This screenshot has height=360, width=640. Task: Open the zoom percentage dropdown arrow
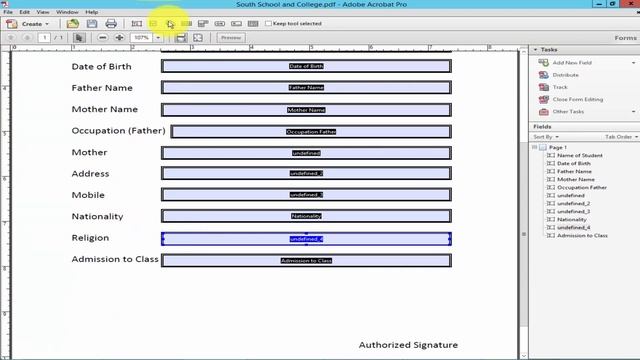pos(158,38)
